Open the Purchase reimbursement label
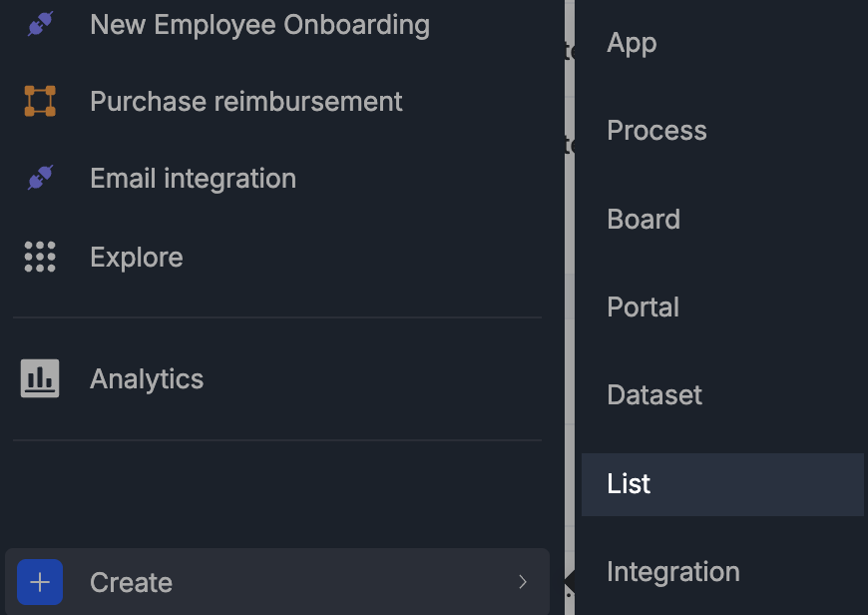The height and width of the screenshot is (615, 868). point(246,101)
